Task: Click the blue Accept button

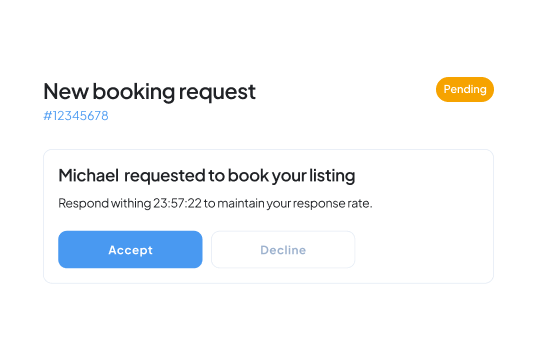Action: (x=130, y=250)
